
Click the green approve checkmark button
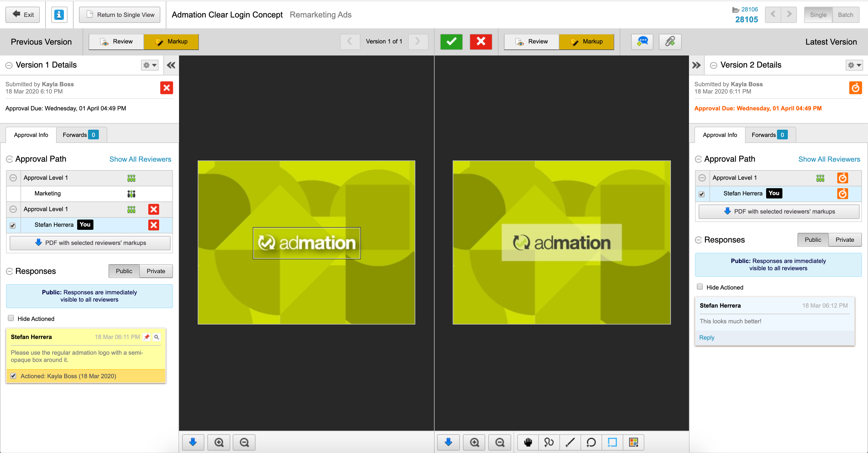[451, 42]
